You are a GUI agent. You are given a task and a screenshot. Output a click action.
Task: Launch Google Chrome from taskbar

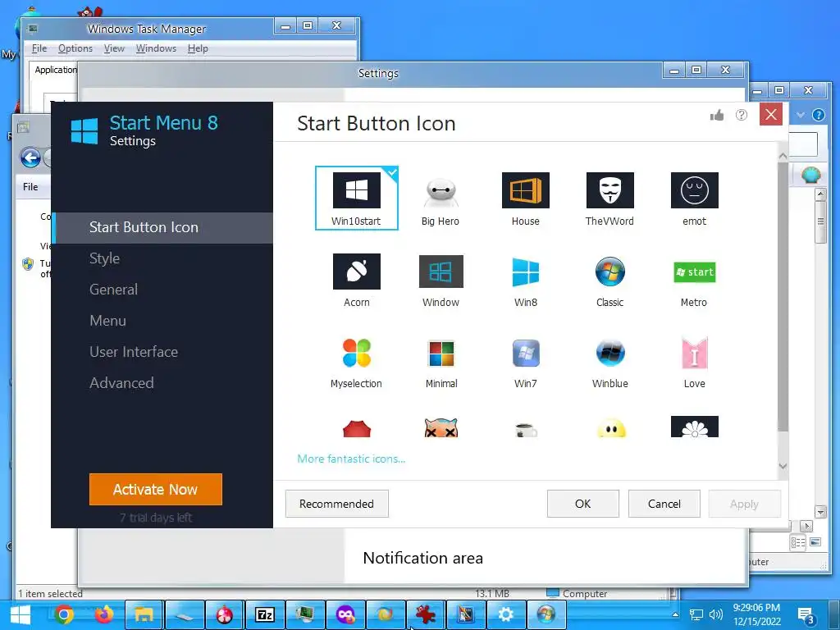tap(63, 614)
